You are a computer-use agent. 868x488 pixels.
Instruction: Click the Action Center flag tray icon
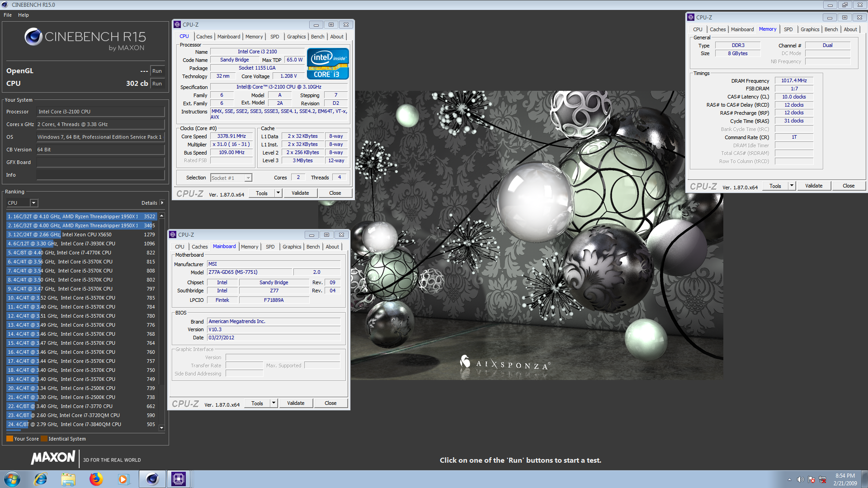811,479
